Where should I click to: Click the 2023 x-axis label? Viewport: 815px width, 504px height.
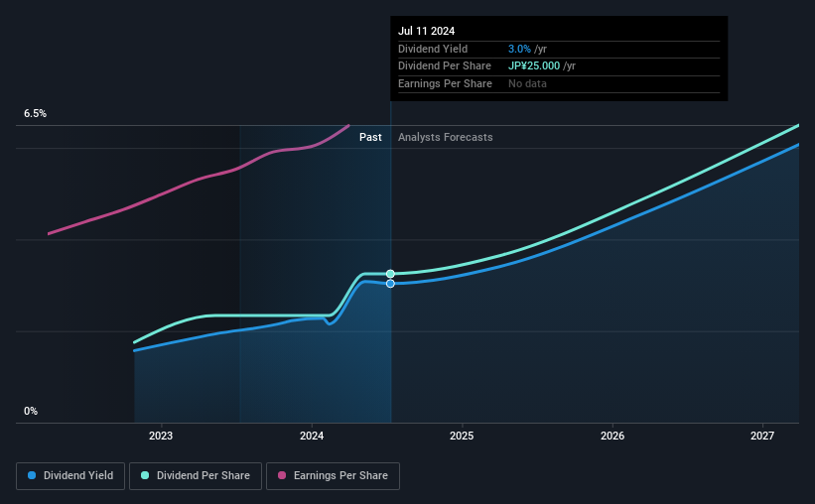coord(161,436)
